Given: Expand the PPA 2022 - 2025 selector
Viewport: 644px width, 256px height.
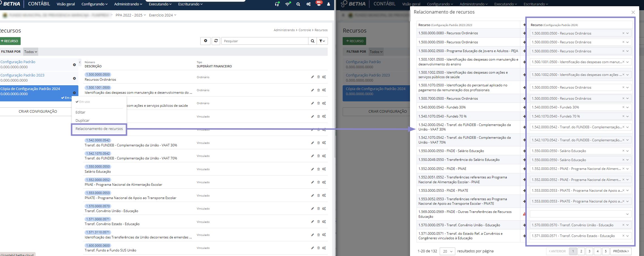Looking at the screenshot, I should pos(131,15).
